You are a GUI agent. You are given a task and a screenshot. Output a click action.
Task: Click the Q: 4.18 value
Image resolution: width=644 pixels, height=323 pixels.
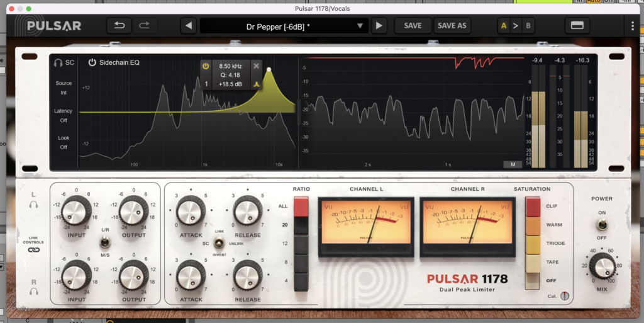tap(230, 75)
